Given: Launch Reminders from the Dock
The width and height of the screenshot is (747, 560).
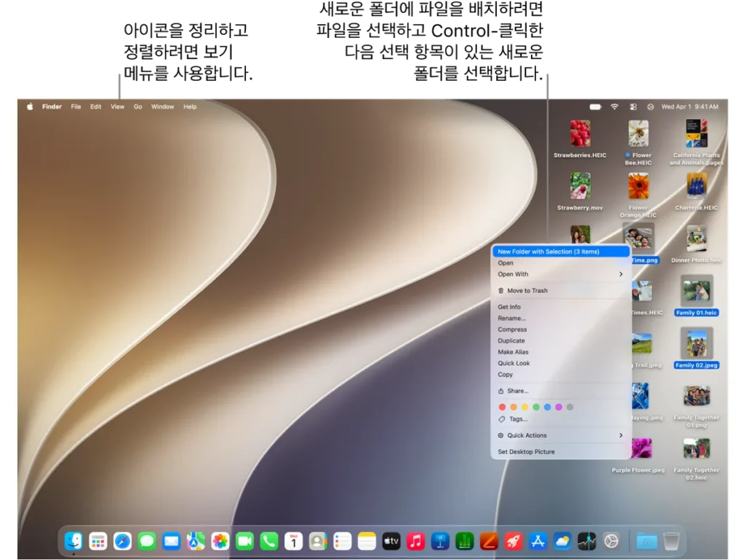Looking at the screenshot, I should coord(343,542).
